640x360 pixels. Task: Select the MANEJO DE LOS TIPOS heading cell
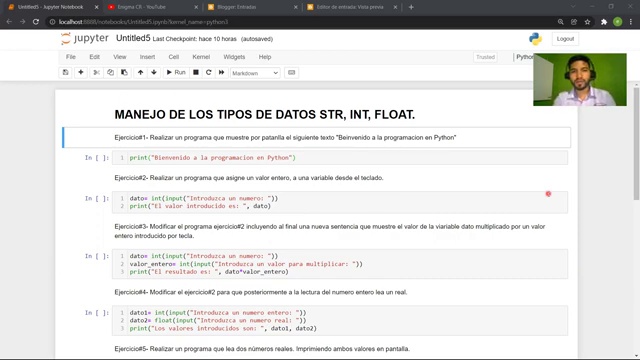[x=264, y=115]
